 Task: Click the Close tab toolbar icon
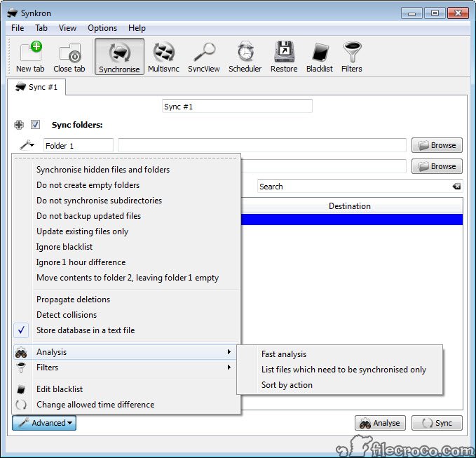tap(69, 57)
